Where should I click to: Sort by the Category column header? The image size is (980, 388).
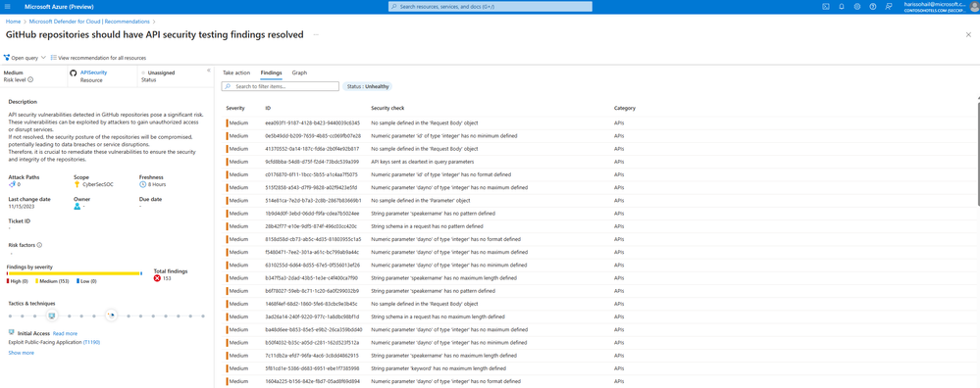pyautogui.click(x=624, y=108)
